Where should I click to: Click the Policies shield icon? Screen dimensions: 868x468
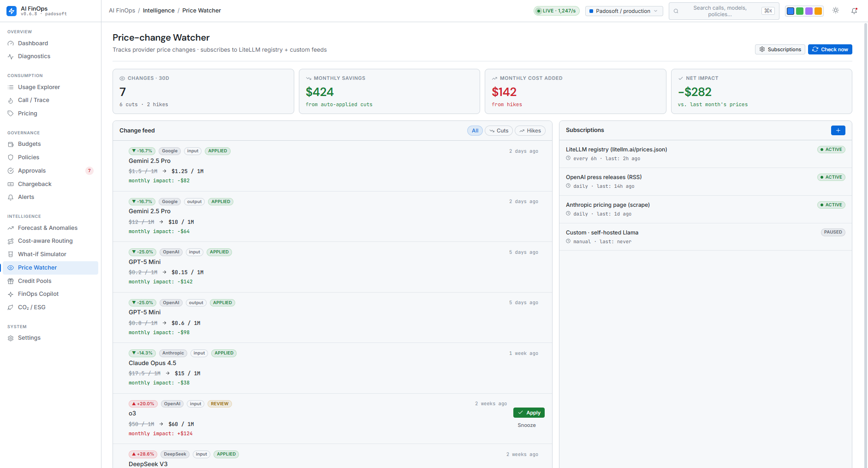pos(11,157)
